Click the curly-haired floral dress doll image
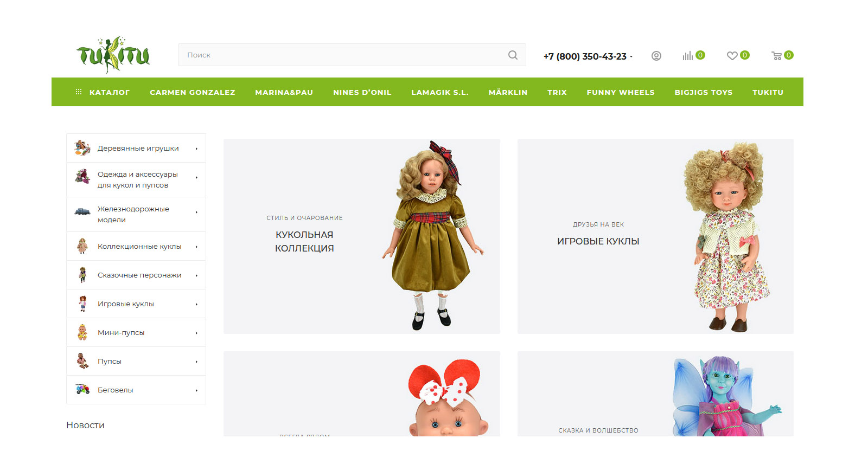The width and height of the screenshot is (868, 464). [727, 237]
